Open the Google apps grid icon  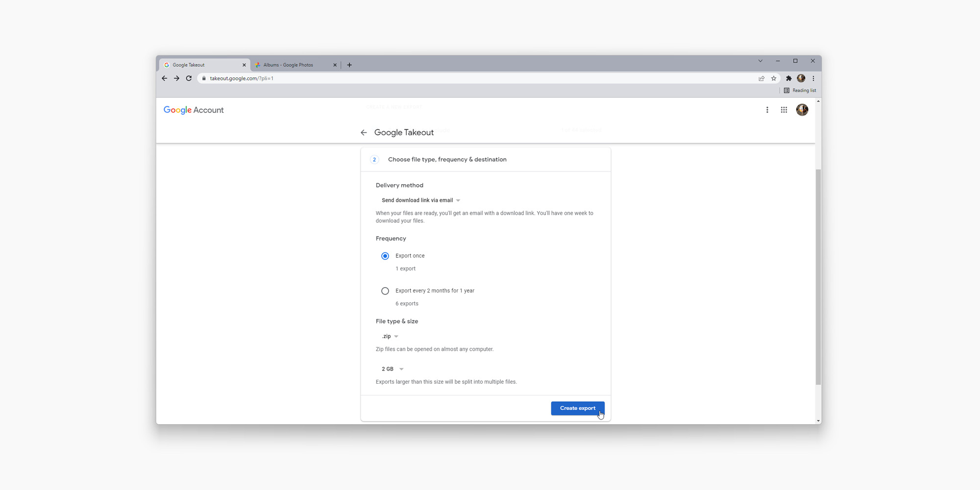coord(784,110)
